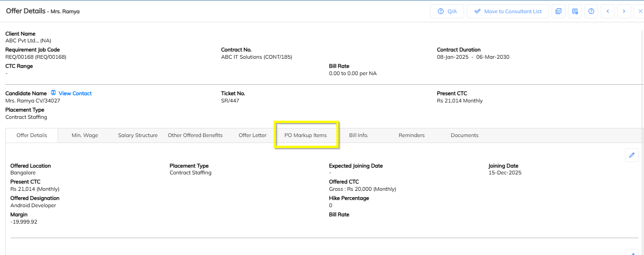This screenshot has height=255, width=644.
Task: Select the PO Markup Items tab
Action: click(x=305, y=135)
